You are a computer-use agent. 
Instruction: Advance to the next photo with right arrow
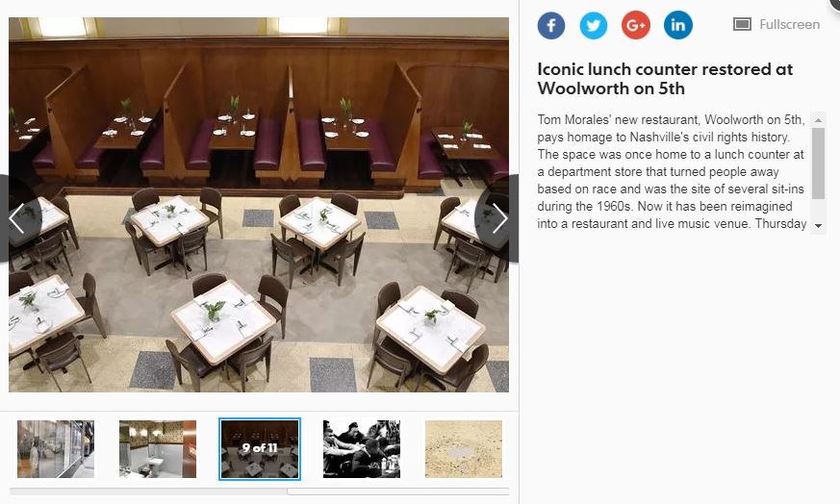pyautogui.click(x=498, y=218)
